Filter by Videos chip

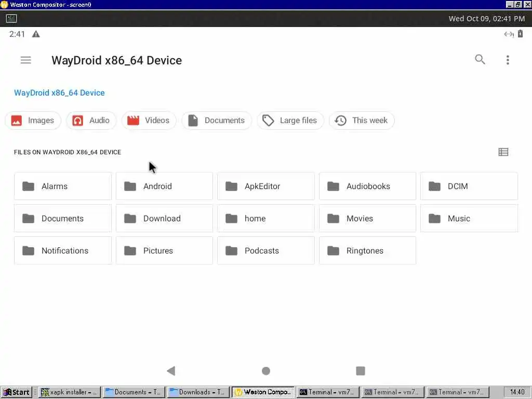pyautogui.click(x=149, y=121)
